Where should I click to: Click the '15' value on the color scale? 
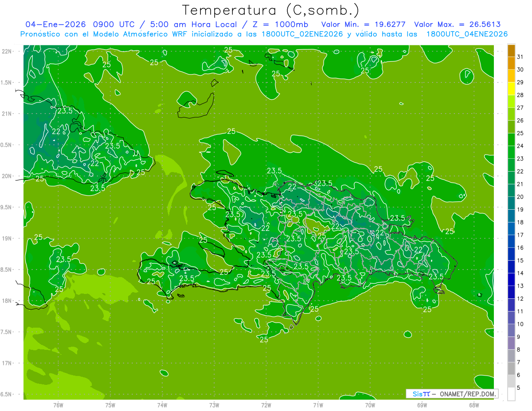520,260
